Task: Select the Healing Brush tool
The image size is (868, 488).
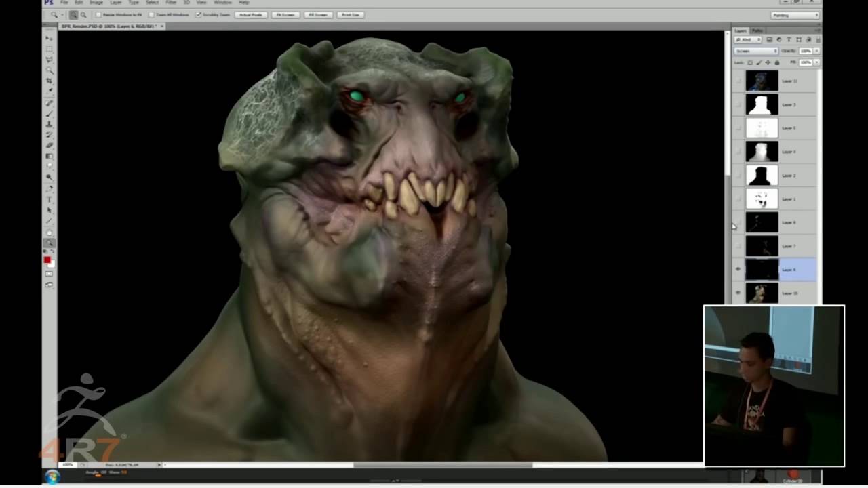Action: point(50,103)
